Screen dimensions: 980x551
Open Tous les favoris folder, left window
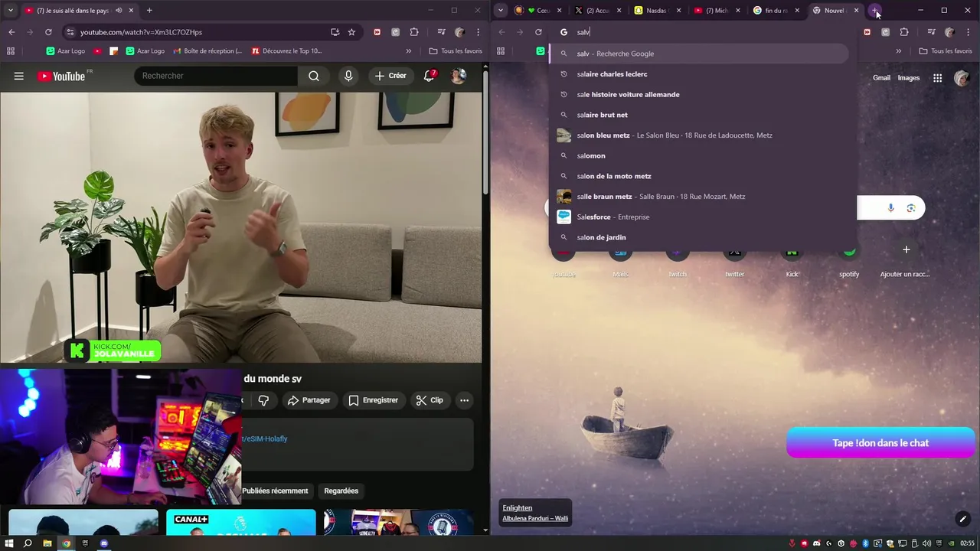456,51
